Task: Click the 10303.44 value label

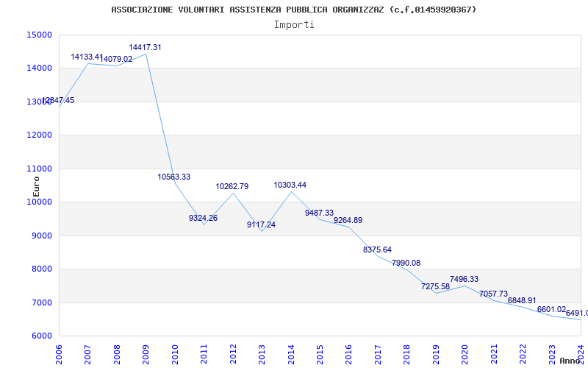Action: pos(290,185)
